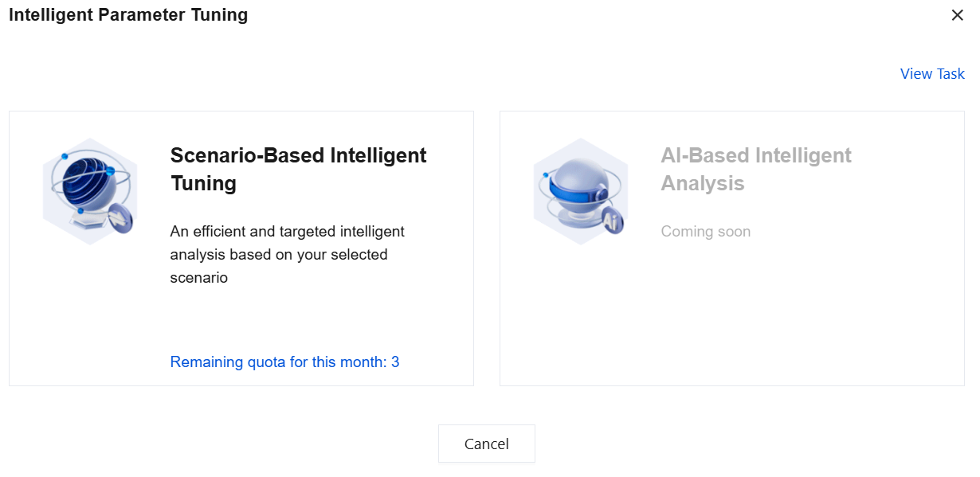Click the Remaining quota for this month link
The height and width of the screenshot is (477, 980).
point(284,362)
